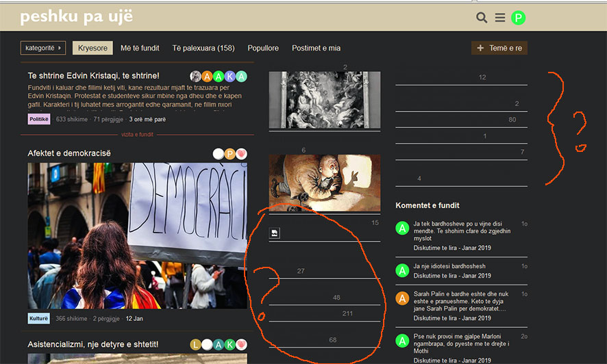Viewport: 607px width, 364px height.
Task: Open topic Te shtrine Edvin Kristaqi
Action: (93, 75)
